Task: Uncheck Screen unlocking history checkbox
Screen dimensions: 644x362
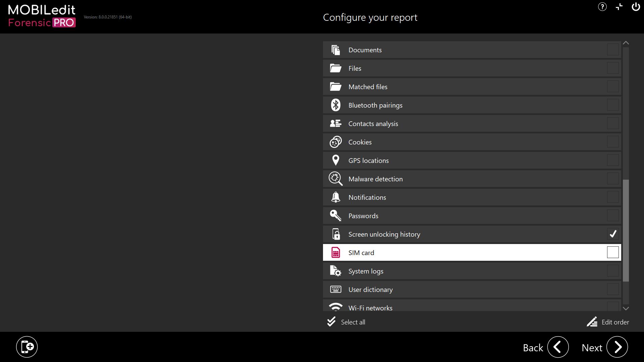Action: pos(612,234)
